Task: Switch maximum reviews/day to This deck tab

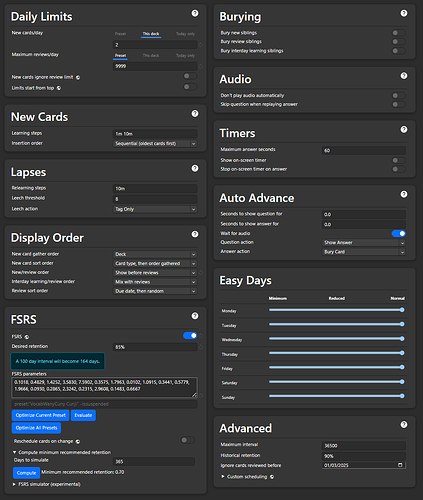Action: point(151,55)
